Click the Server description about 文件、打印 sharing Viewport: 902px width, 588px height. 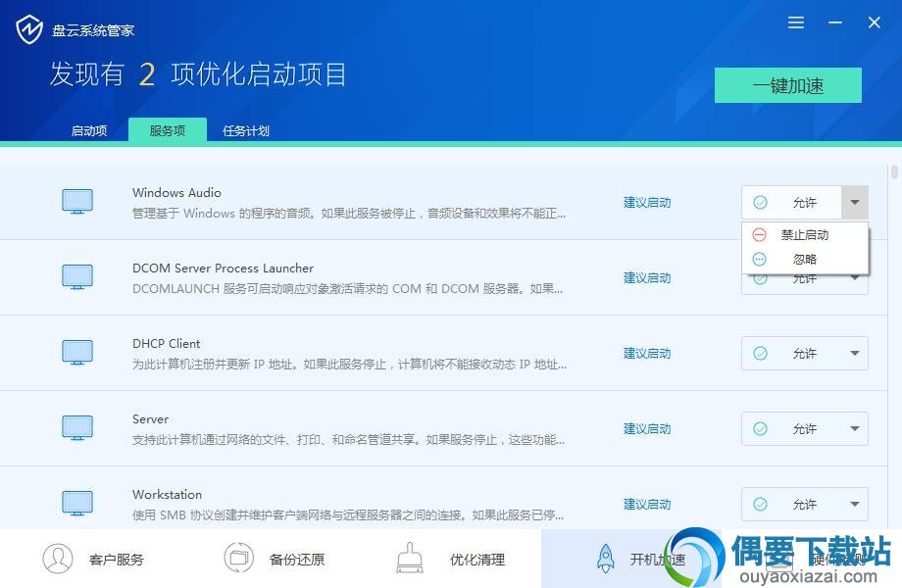348,440
